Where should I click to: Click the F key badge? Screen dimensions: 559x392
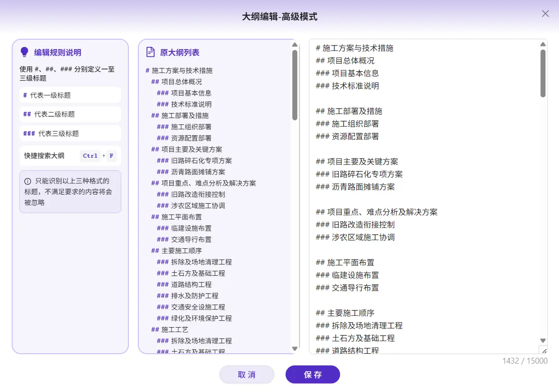click(x=111, y=156)
